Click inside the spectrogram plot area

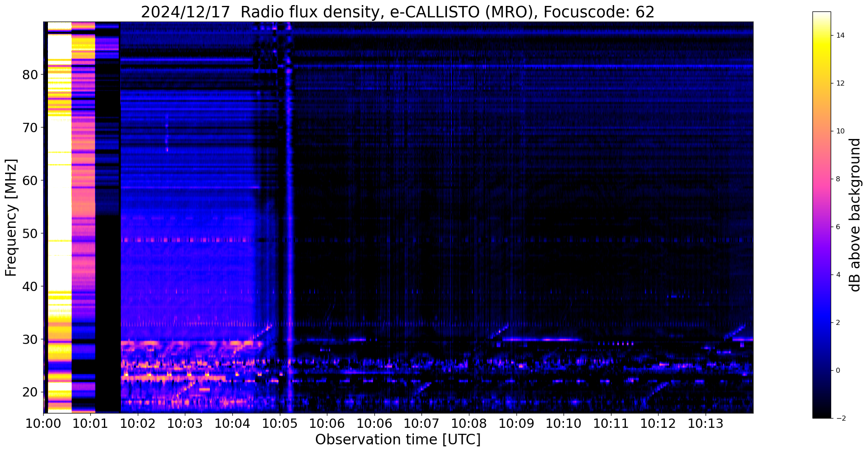pos(398,217)
